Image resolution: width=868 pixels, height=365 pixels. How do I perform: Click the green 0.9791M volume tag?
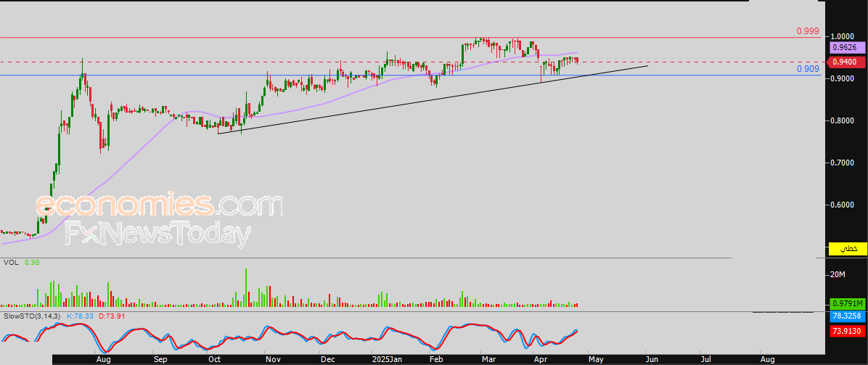pyautogui.click(x=848, y=303)
